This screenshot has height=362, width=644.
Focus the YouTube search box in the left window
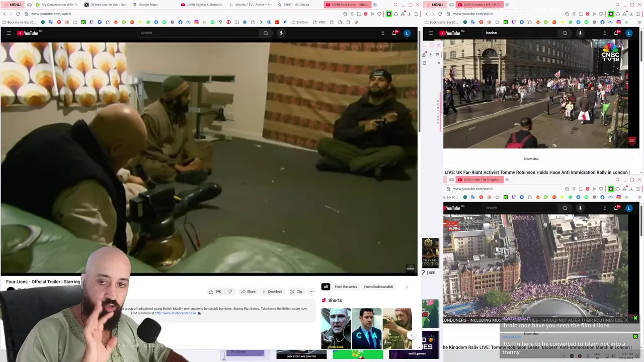tap(199, 33)
